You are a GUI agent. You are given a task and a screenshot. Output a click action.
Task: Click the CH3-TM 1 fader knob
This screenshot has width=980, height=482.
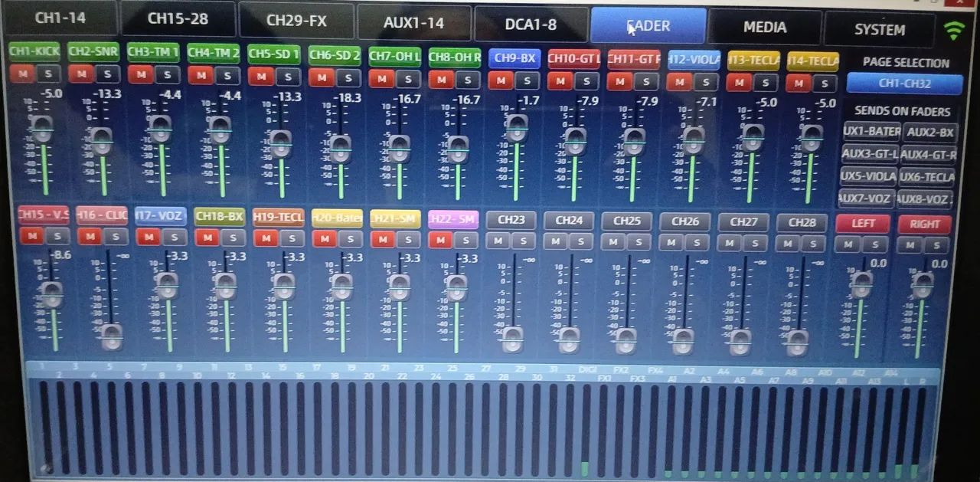coord(160,128)
